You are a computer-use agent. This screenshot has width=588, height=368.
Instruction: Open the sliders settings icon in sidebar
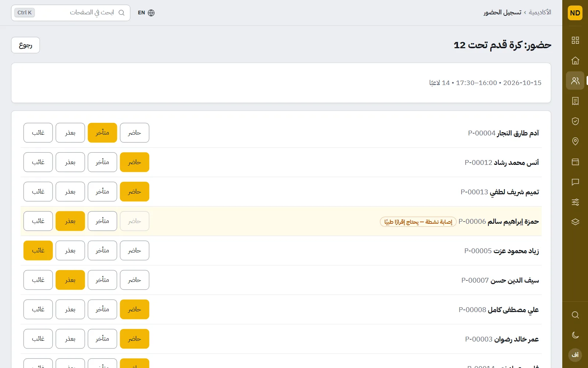575,202
